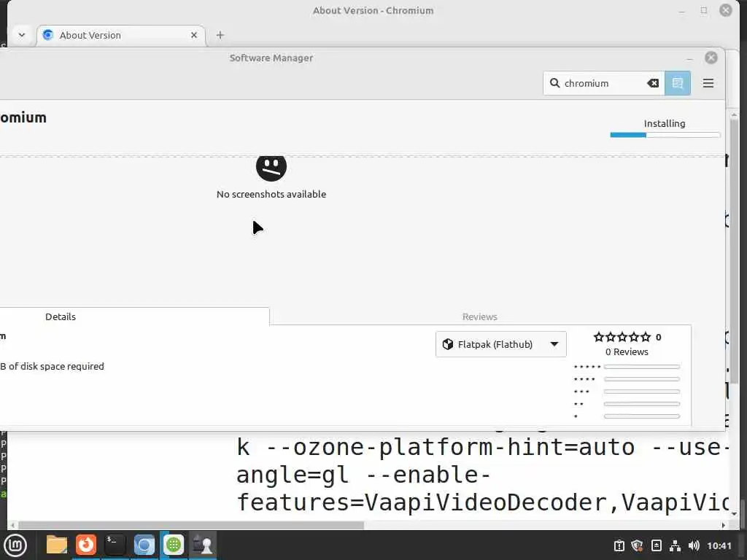
Task: Open the network tray icon
Action: [675, 545]
